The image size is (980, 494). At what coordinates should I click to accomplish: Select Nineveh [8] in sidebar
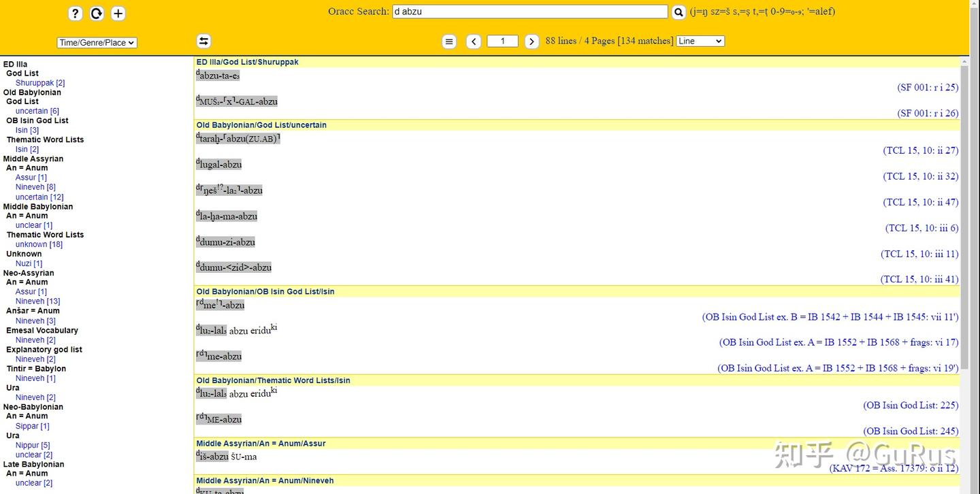(x=36, y=187)
